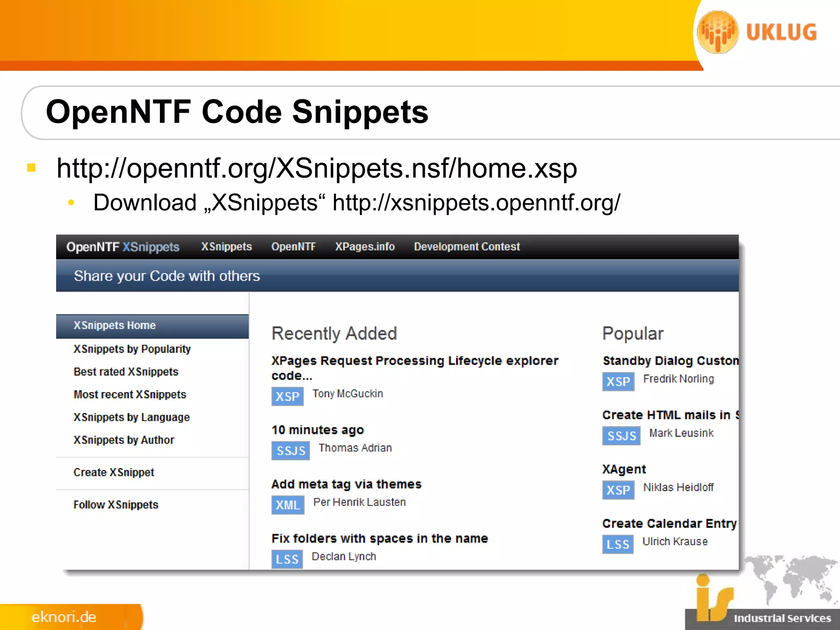Click author Declan Lynch

pos(344,557)
